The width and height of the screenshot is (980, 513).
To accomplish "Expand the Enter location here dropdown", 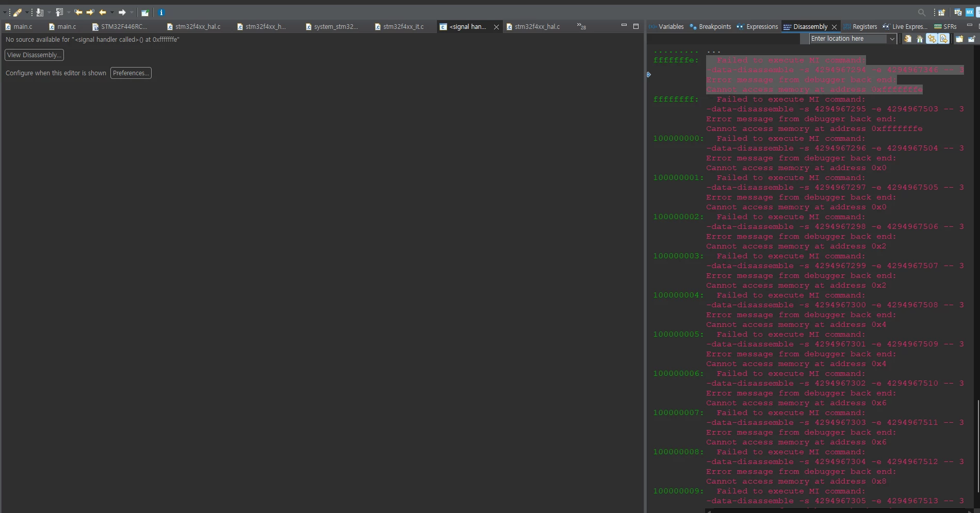I will click(892, 39).
